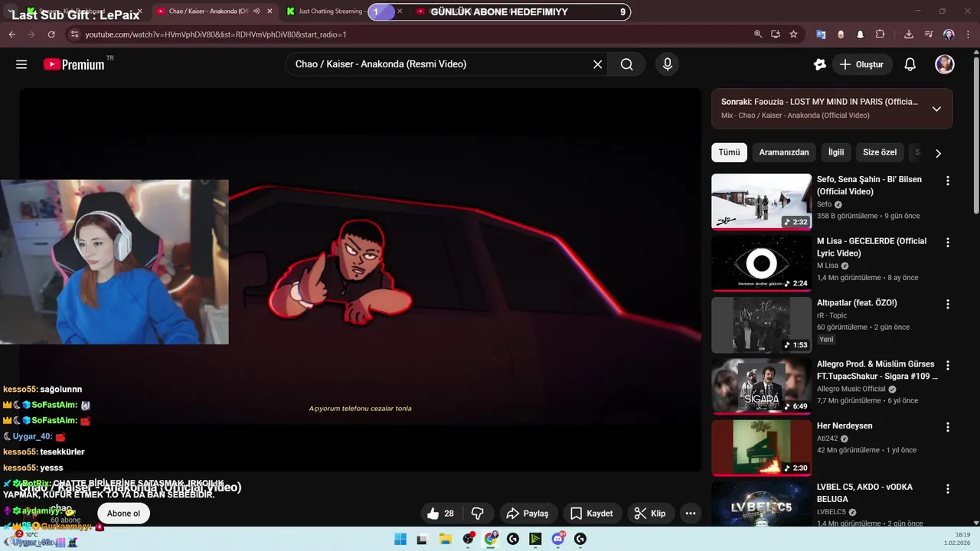The image size is (980, 551).
Task: Open the Chrome profile avatar
Action: tap(949, 34)
